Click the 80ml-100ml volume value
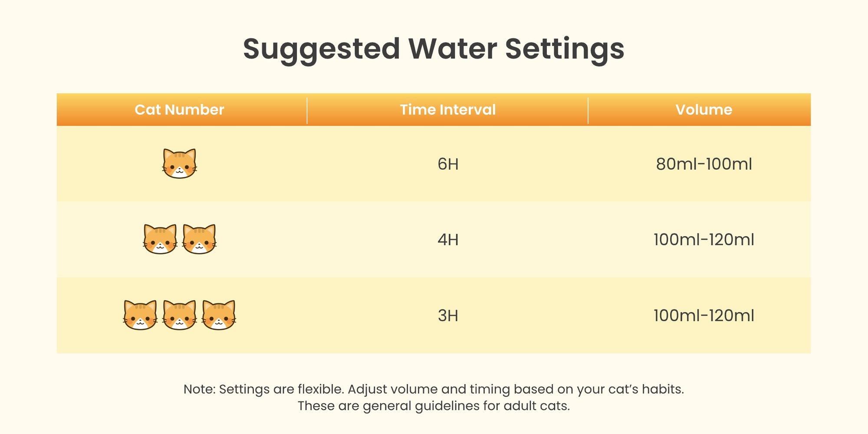Viewport: 868px width, 434px height. coord(704,164)
